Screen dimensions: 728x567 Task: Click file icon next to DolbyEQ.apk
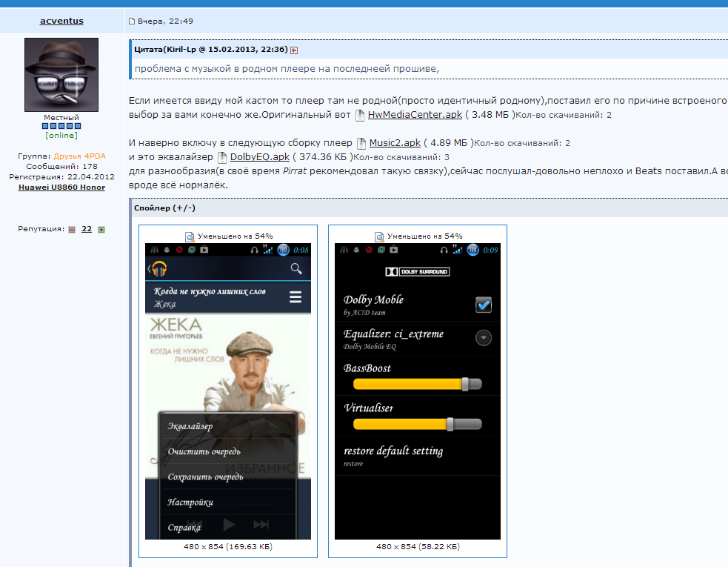(222, 157)
